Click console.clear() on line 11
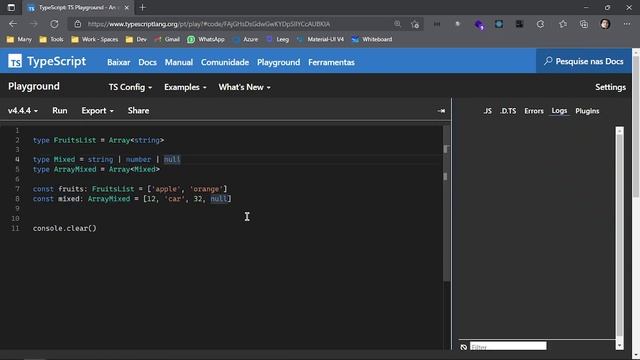The height and width of the screenshot is (360, 640). (x=64, y=228)
